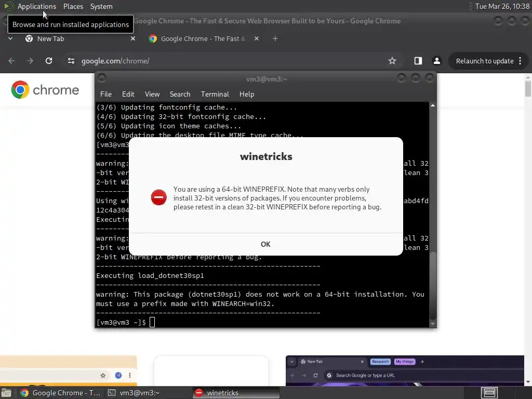Open the Chrome profile icon
Viewport: 532px width, 399px height.
436,61
